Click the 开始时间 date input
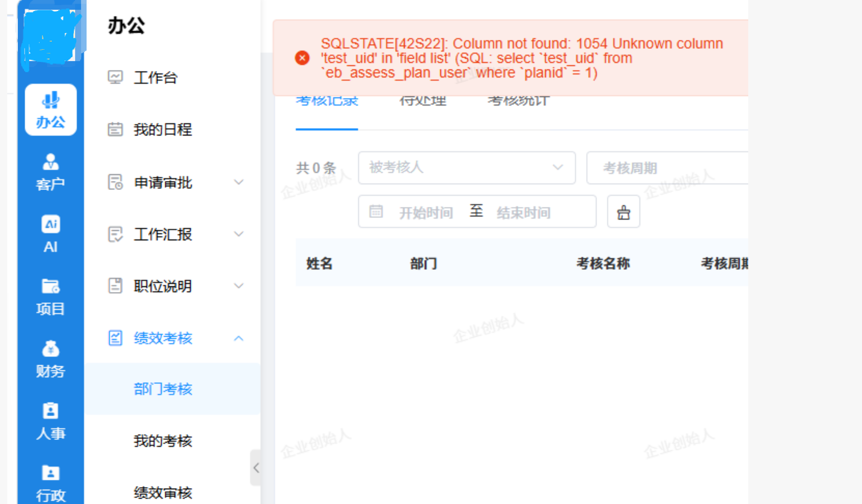This screenshot has height=504, width=862. pyautogui.click(x=426, y=212)
